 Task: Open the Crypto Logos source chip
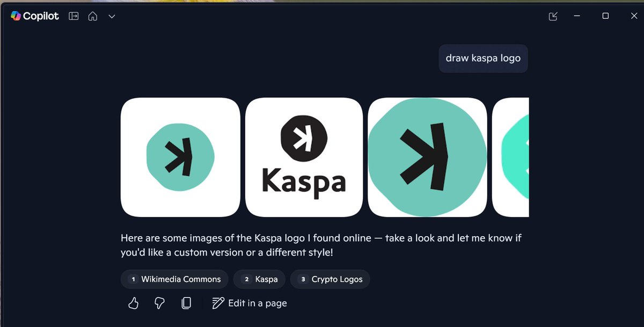[330, 279]
